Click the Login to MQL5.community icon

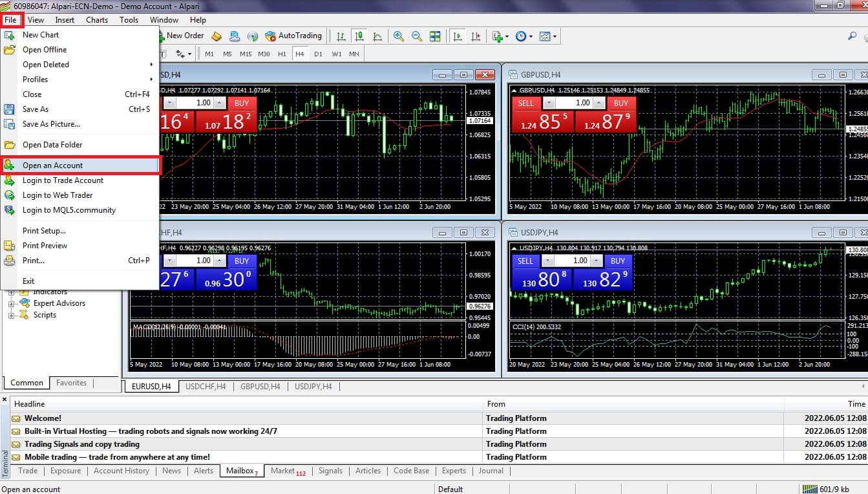pyautogui.click(x=10, y=210)
